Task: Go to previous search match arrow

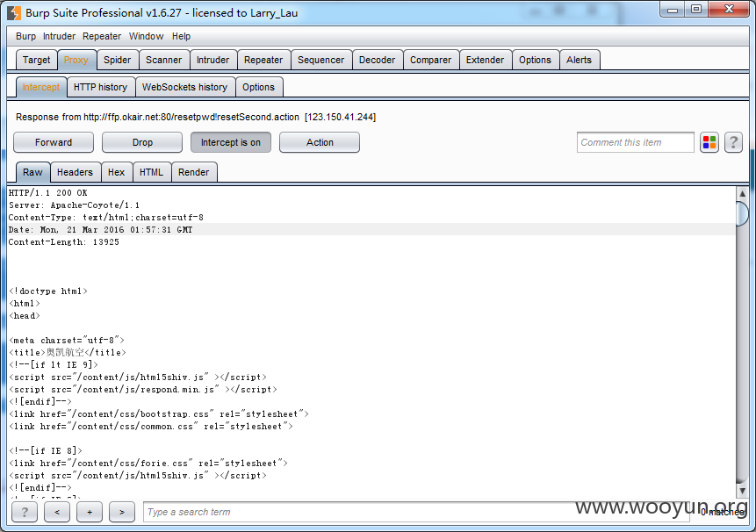Action: (57, 512)
